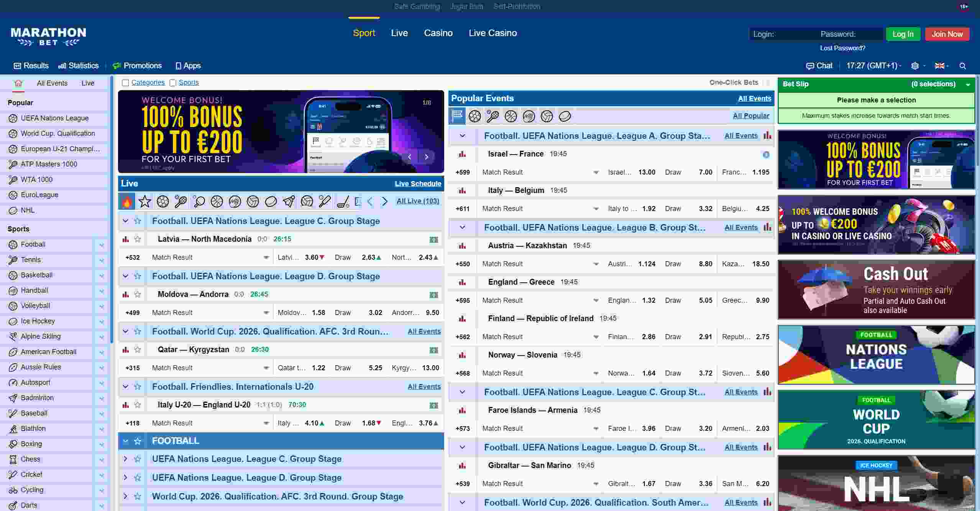Open the Promotions menu item

(x=137, y=66)
